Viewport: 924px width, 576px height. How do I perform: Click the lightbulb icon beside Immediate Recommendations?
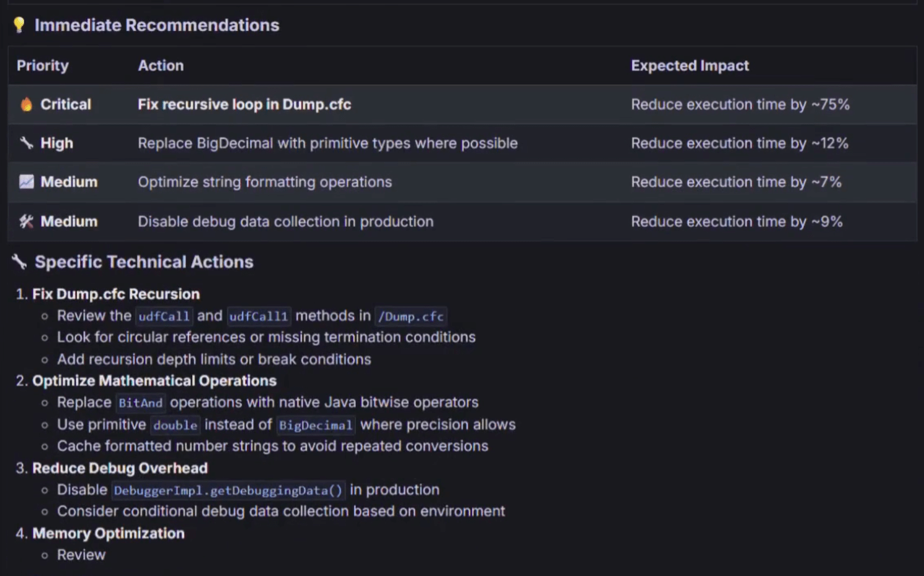[x=19, y=25]
